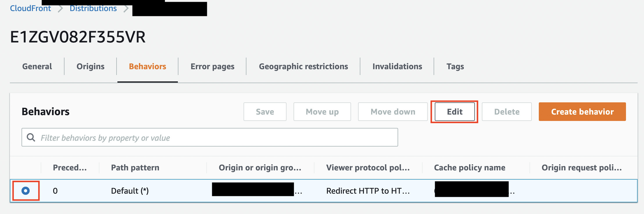
Task: Sort by the Path pattern column header
Action: click(135, 167)
